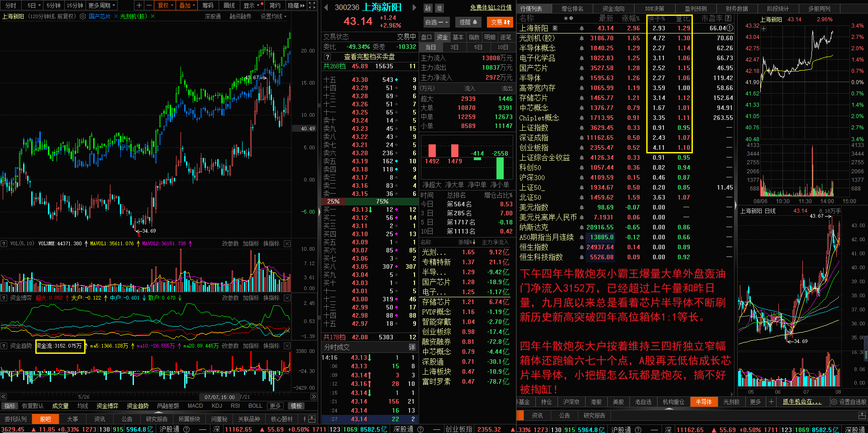Screen dimensions: 868x433
Task: Switch to the 资金 tab
Action: [442, 37]
